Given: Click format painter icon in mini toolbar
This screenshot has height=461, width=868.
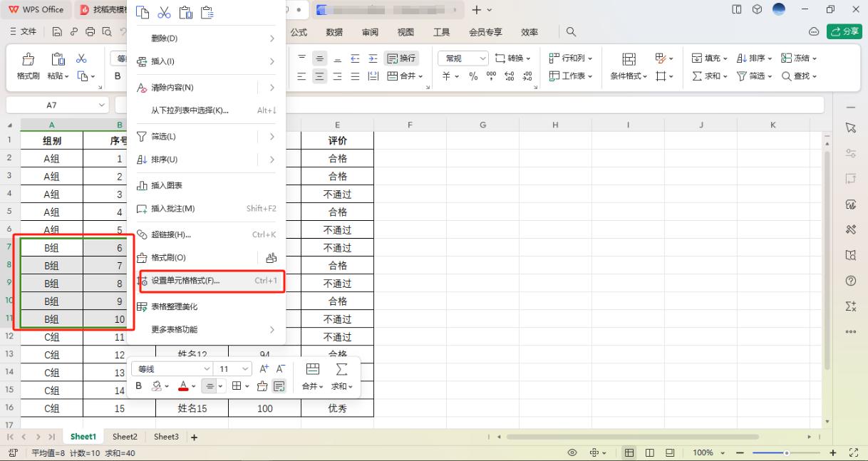Looking at the screenshot, I should [x=262, y=386].
